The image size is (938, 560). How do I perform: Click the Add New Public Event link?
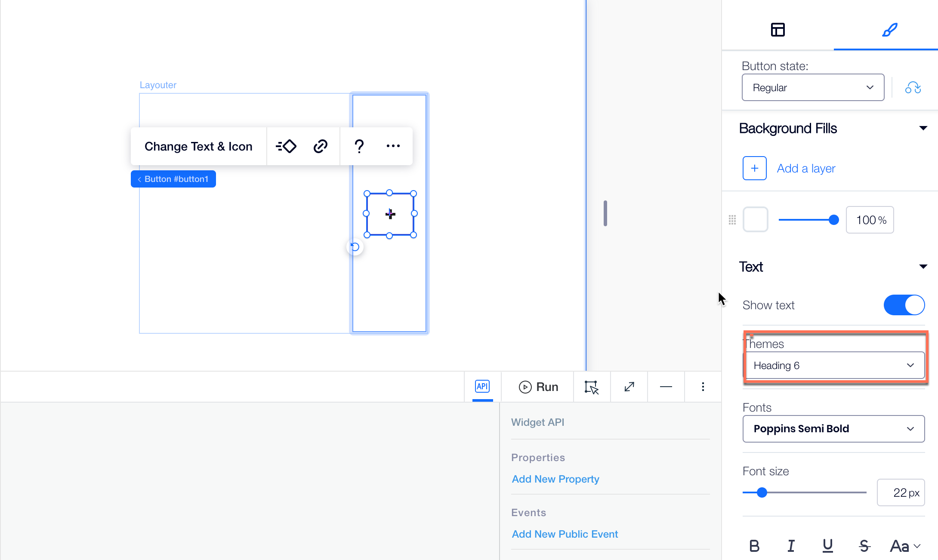tap(565, 534)
